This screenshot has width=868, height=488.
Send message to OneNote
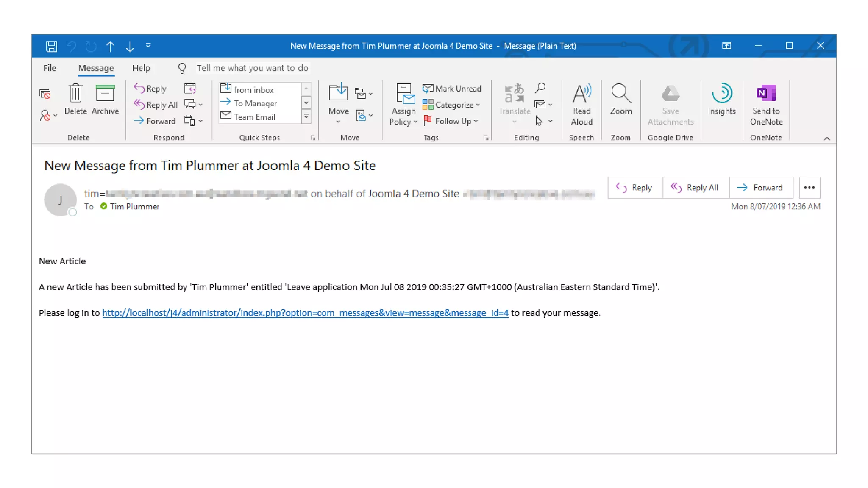766,94
